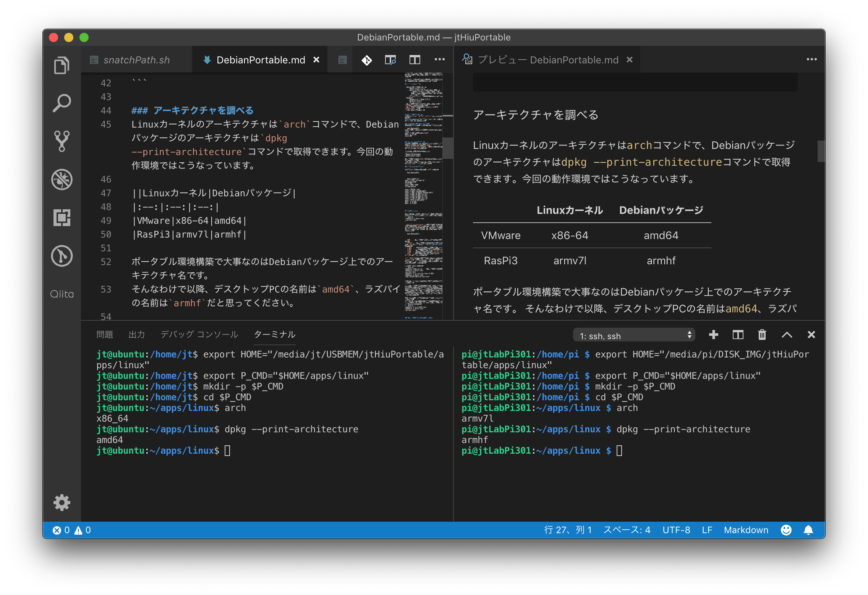The width and height of the screenshot is (868, 595).
Task: Split the editor into two columns
Action: click(x=415, y=60)
